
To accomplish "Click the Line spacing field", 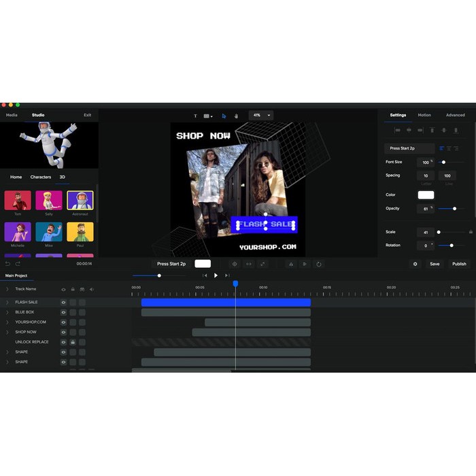I will tap(447, 175).
